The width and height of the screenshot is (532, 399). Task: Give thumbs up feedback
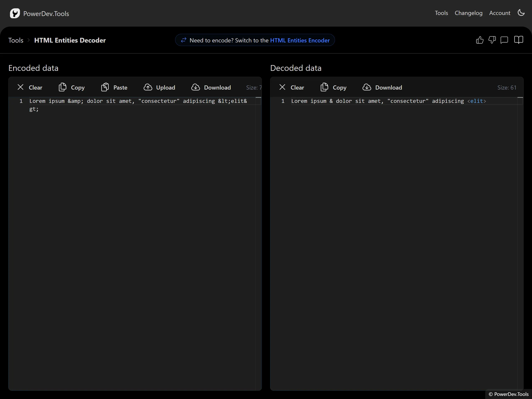[x=480, y=40]
